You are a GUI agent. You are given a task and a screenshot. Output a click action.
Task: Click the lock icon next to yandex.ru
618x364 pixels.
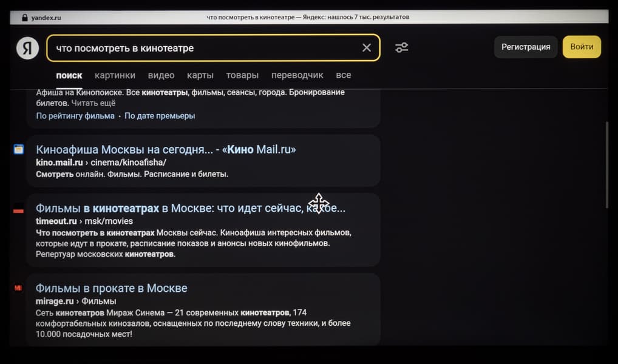(x=25, y=18)
